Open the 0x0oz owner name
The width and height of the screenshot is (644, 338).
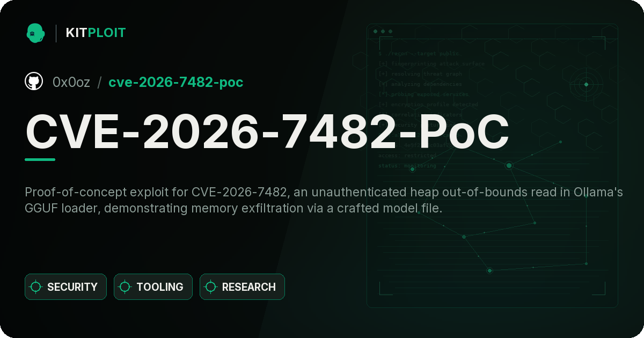click(71, 82)
